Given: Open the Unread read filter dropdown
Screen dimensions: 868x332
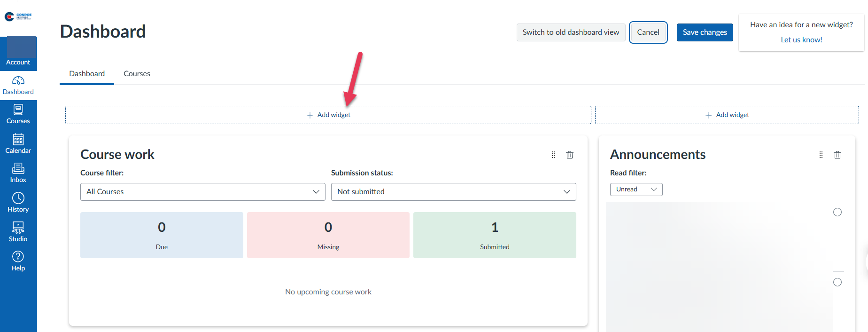Looking at the screenshot, I should (636, 190).
